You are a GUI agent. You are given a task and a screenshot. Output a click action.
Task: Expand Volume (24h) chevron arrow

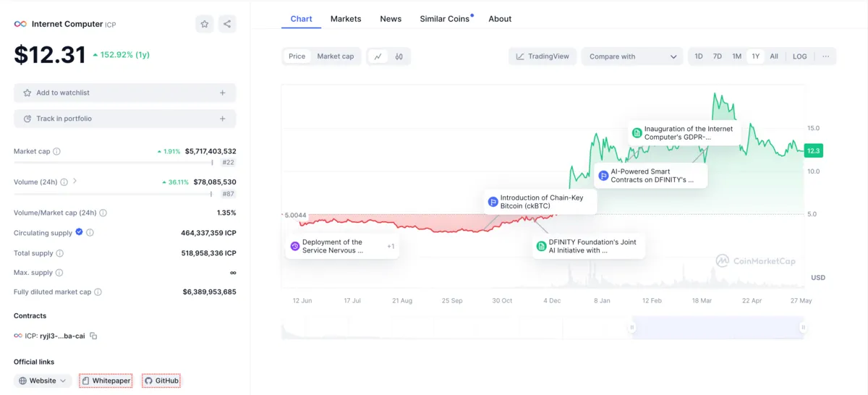click(75, 182)
